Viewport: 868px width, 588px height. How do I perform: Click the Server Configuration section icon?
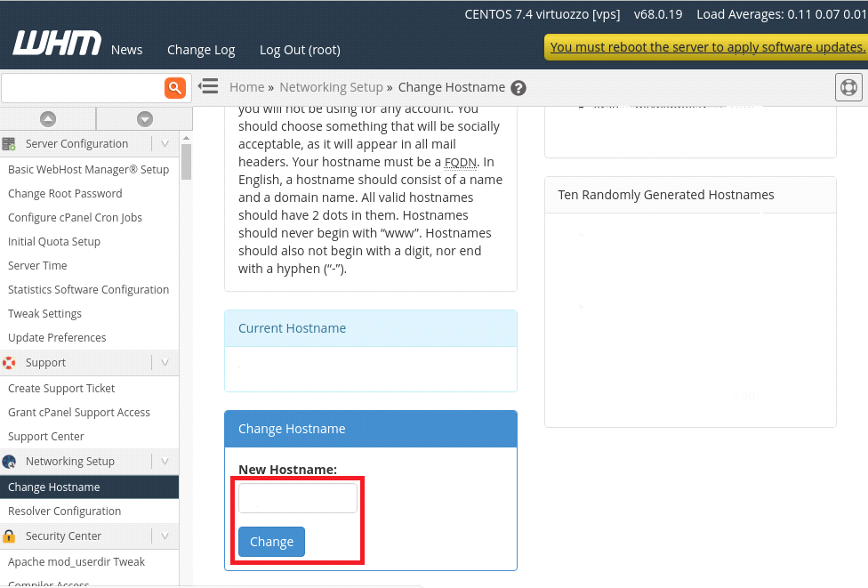(9, 144)
